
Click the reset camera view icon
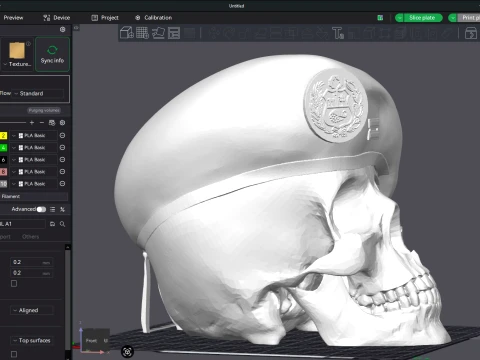tap(127, 351)
